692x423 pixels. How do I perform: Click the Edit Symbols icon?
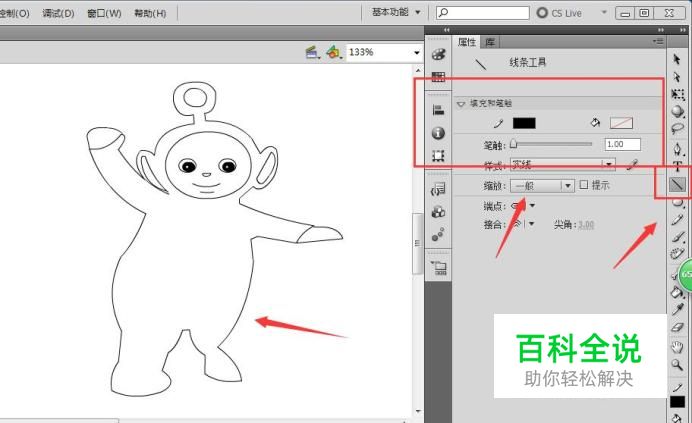(x=334, y=53)
